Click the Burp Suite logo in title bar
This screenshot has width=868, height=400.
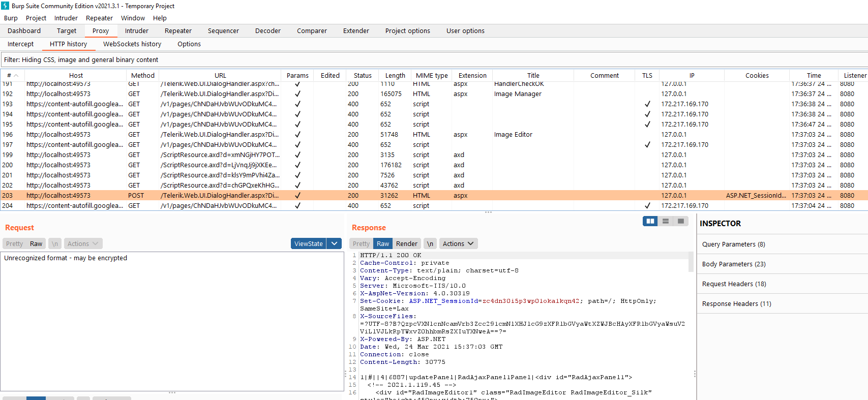pos(5,6)
